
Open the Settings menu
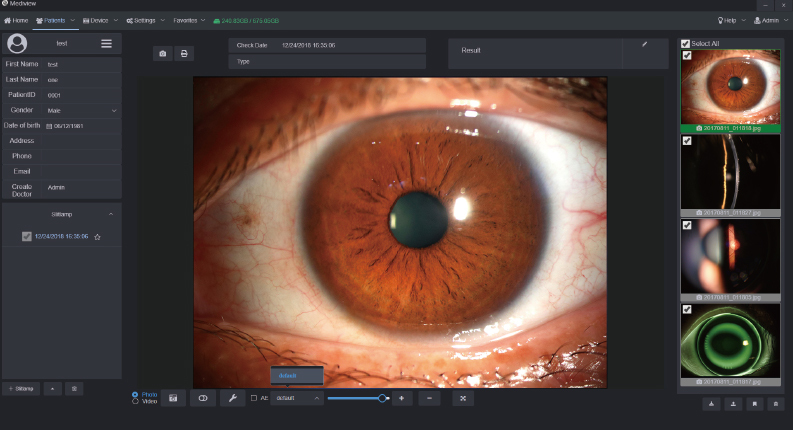click(144, 20)
